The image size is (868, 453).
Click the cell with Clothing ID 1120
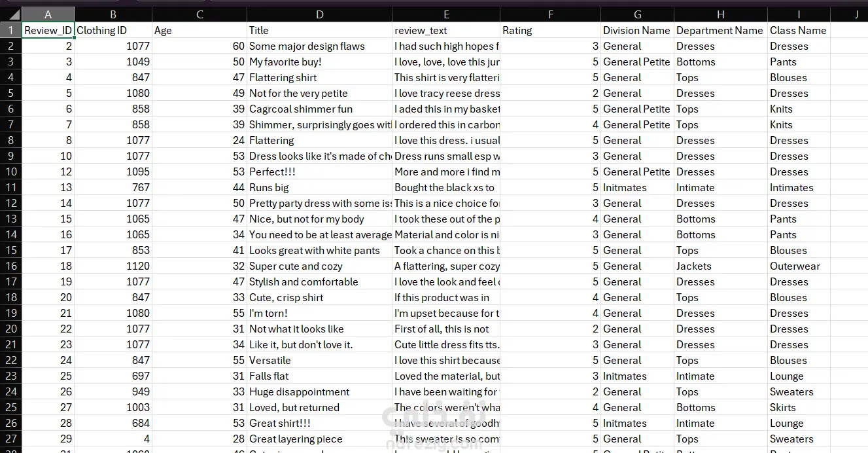pos(113,266)
